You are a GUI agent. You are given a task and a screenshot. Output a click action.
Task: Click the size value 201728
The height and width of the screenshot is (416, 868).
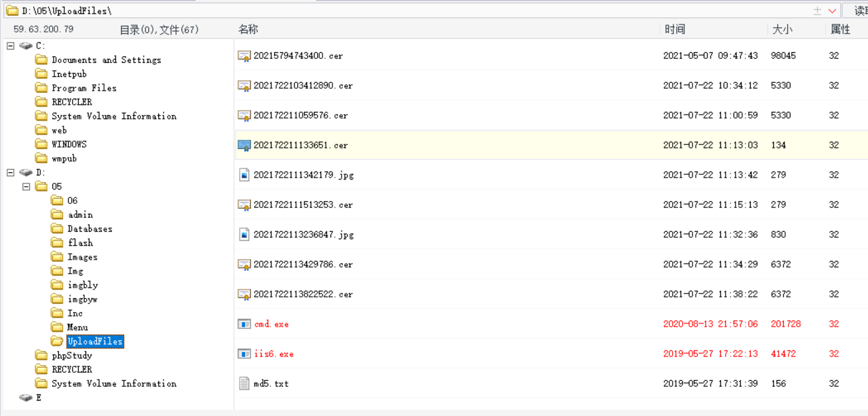(786, 324)
